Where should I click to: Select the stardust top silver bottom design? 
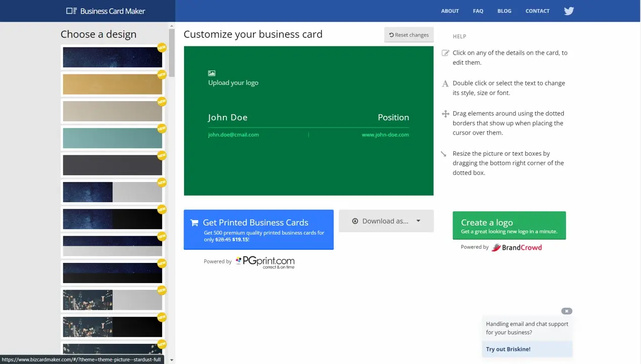click(112, 246)
